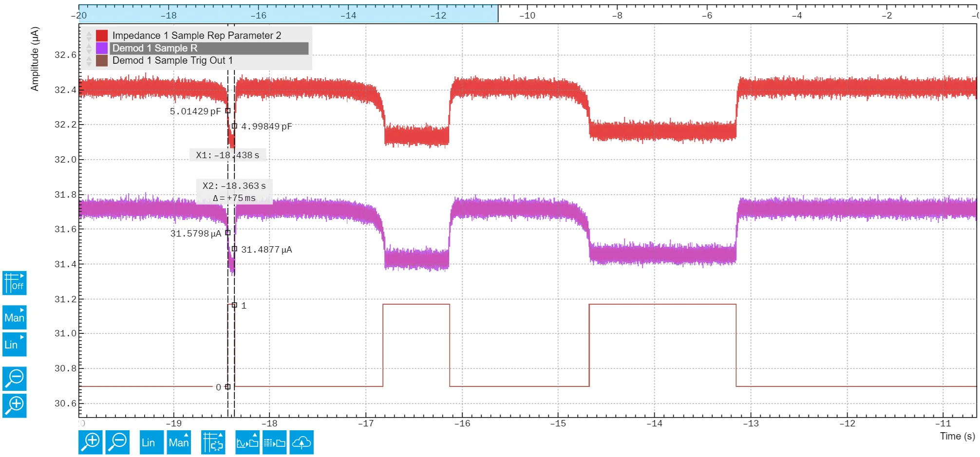Click the save plot as image icon
Viewport: 980px width, 457px height.
[x=247, y=442]
